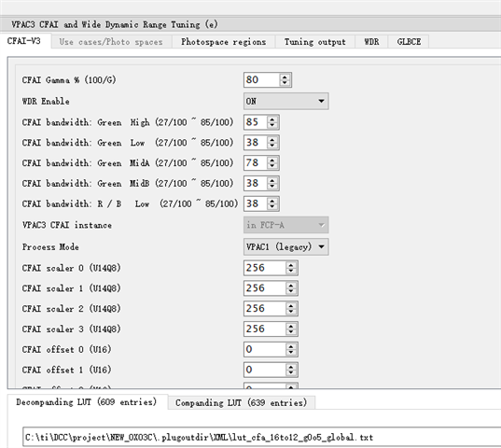Increase Green High bandwidth value
The height and width of the screenshot is (448, 501).
click(x=272, y=119)
